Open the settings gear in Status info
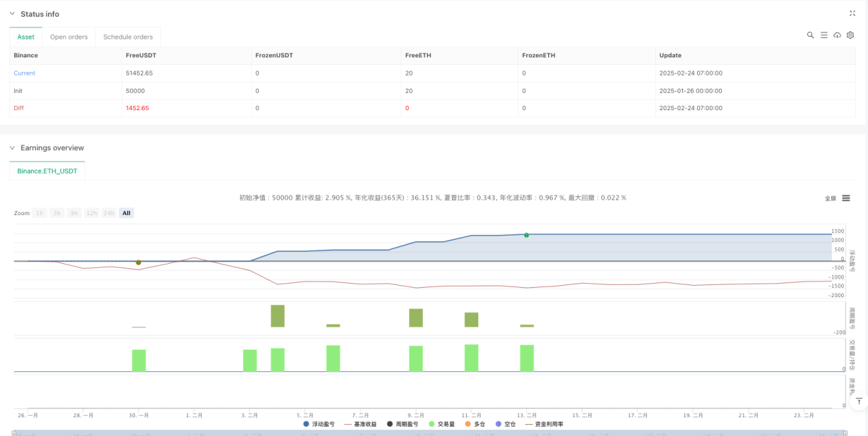Image resolution: width=868 pixels, height=436 pixels. [850, 35]
